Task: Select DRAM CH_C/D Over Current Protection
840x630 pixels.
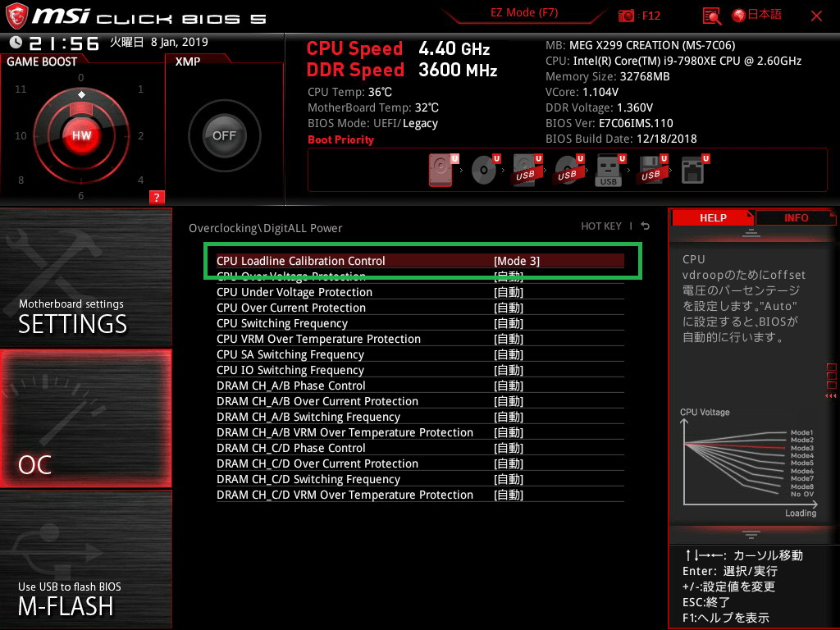Action: pyautogui.click(x=420, y=463)
